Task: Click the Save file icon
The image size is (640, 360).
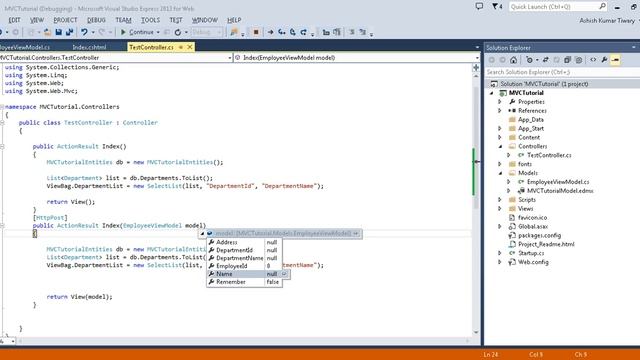Action: click(59, 32)
